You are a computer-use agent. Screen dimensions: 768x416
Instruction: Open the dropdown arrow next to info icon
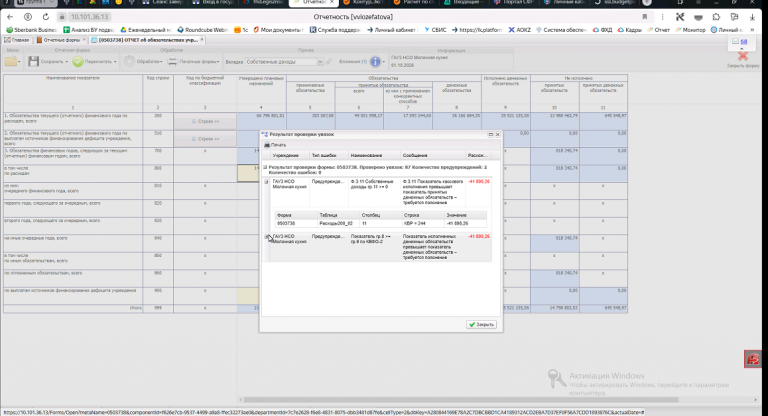[384, 62]
